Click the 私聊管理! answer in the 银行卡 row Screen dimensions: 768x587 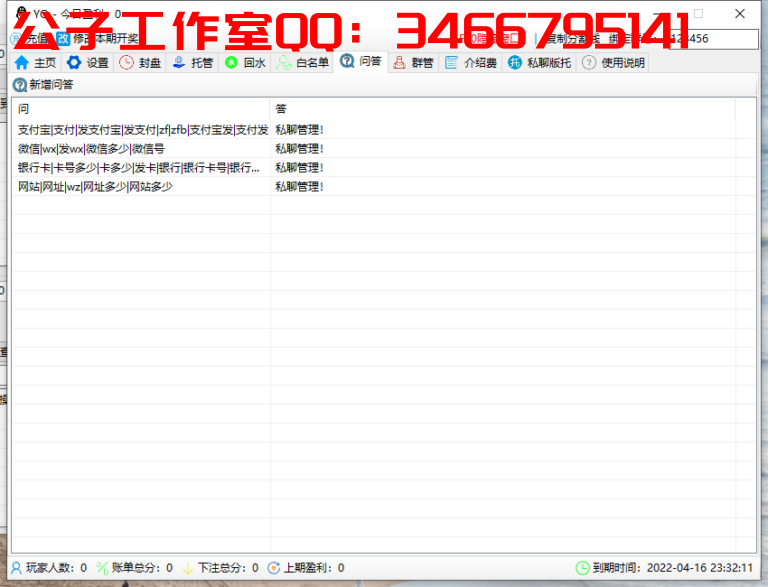(x=299, y=168)
